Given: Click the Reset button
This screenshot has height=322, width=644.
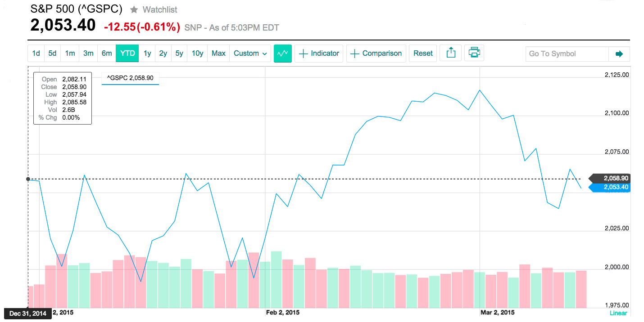Looking at the screenshot, I should coord(423,53).
